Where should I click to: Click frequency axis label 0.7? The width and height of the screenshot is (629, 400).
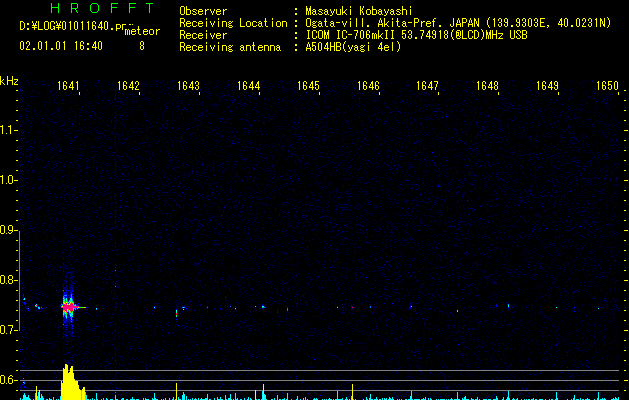(9, 330)
